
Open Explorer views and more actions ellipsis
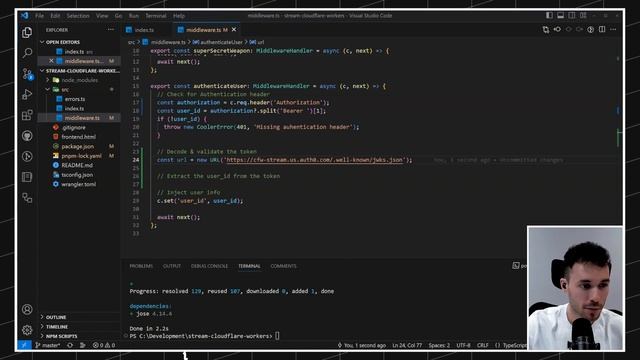coord(111,30)
